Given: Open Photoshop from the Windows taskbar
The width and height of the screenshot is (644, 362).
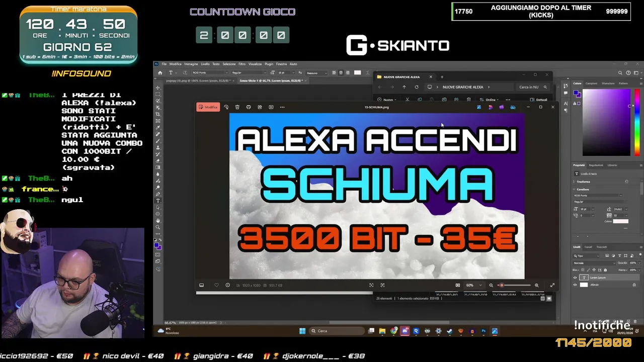Looking at the screenshot, I should 484,331.
